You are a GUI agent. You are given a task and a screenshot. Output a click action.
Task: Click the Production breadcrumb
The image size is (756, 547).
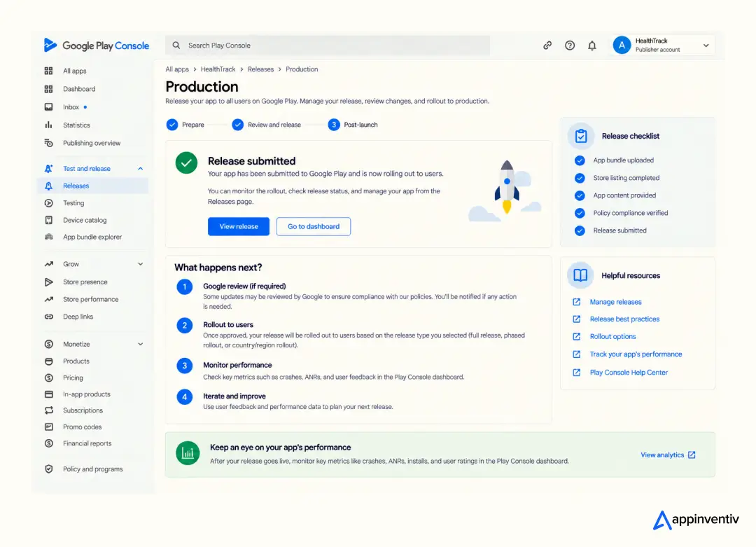pos(302,69)
